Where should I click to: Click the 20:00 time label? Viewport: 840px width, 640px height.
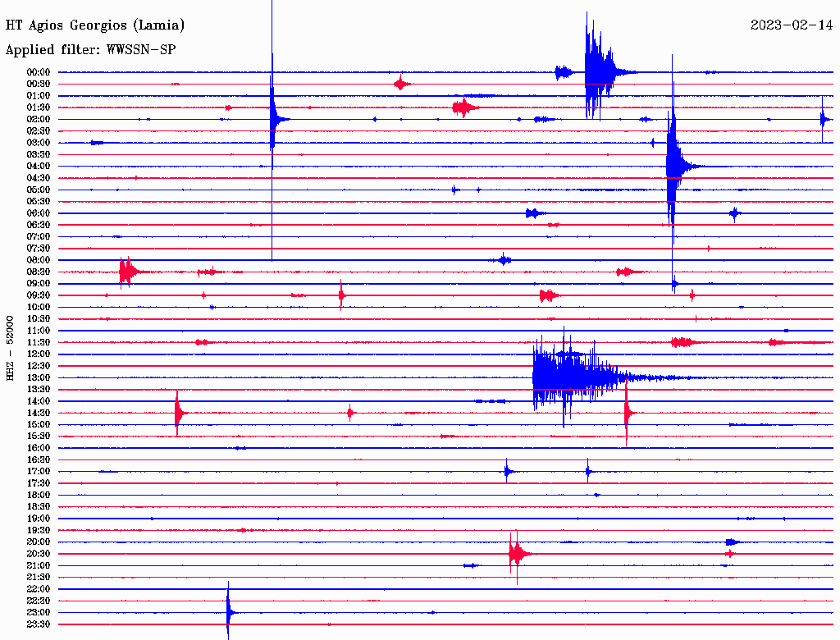pyautogui.click(x=39, y=542)
